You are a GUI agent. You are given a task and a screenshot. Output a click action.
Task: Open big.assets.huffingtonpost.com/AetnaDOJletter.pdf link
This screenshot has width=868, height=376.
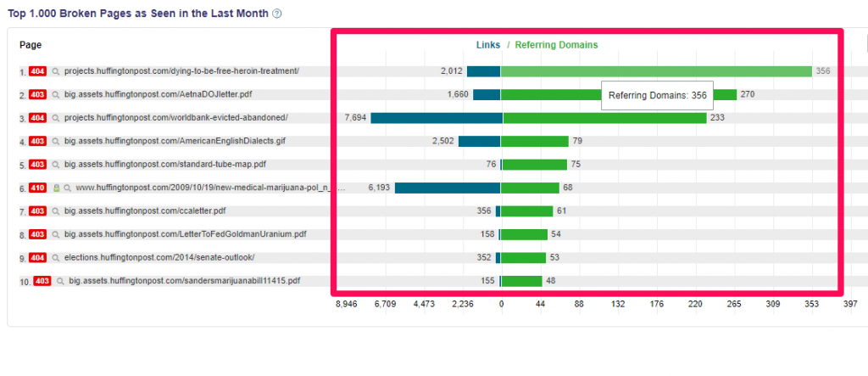coord(158,94)
